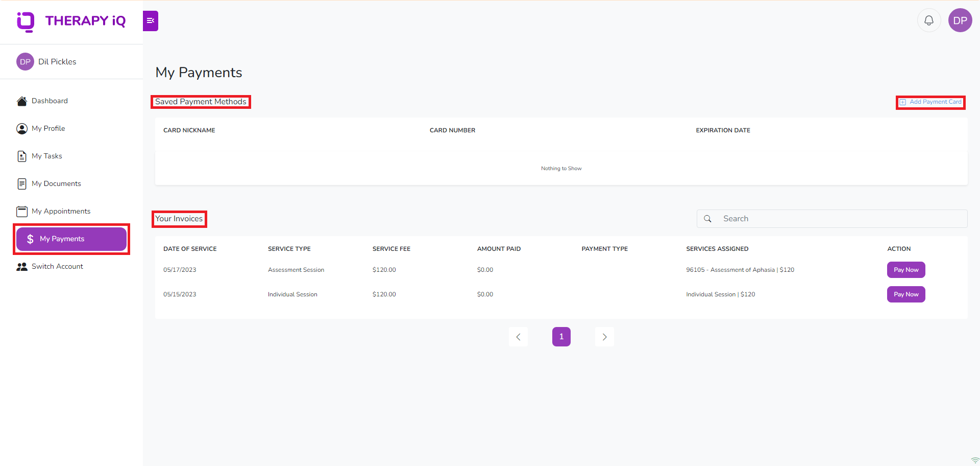Focus the invoices Search field
Screen dimensions: 980x466
[832, 219]
